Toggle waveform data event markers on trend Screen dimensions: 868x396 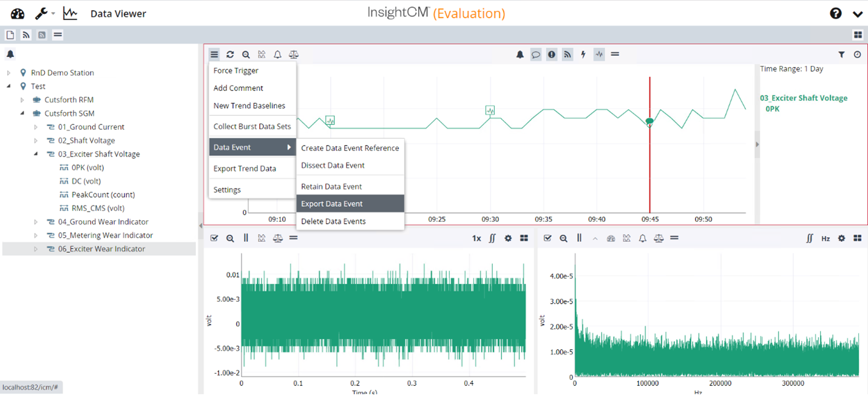[599, 55]
